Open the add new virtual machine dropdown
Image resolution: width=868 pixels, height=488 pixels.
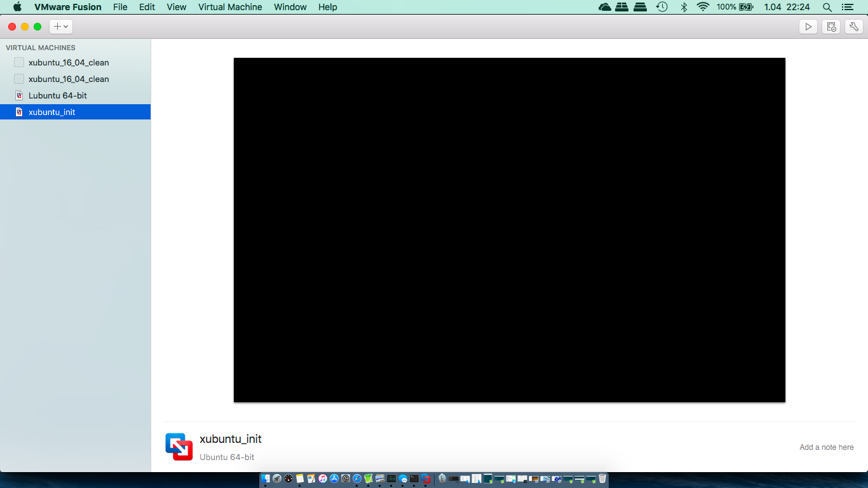61,27
